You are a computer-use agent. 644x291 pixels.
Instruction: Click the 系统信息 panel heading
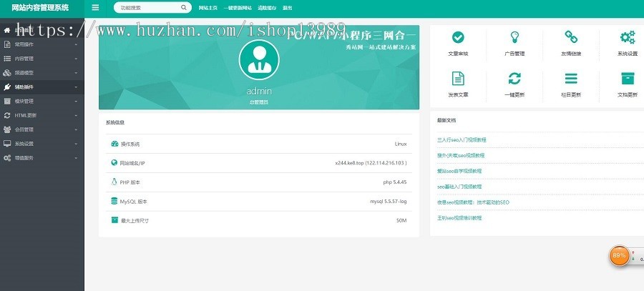tap(115, 122)
